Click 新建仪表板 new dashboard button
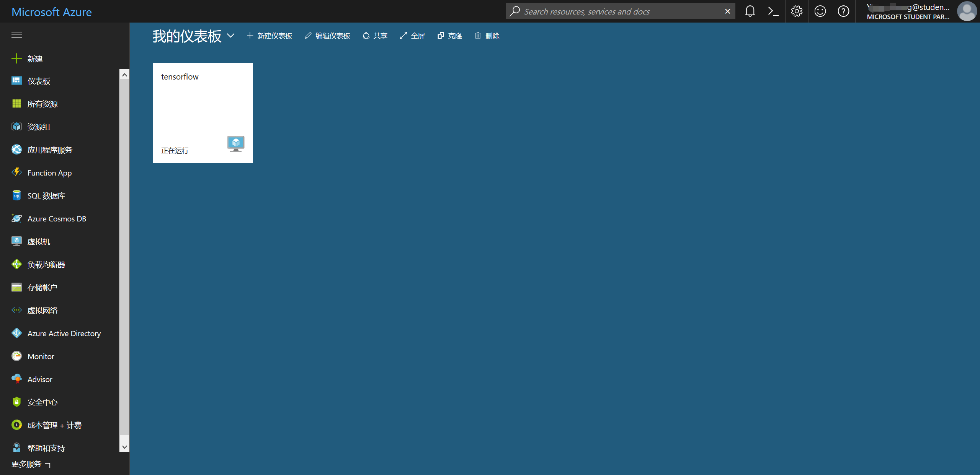Screen dimensions: 980x475 pyautogui.click(x=269, y=36)
